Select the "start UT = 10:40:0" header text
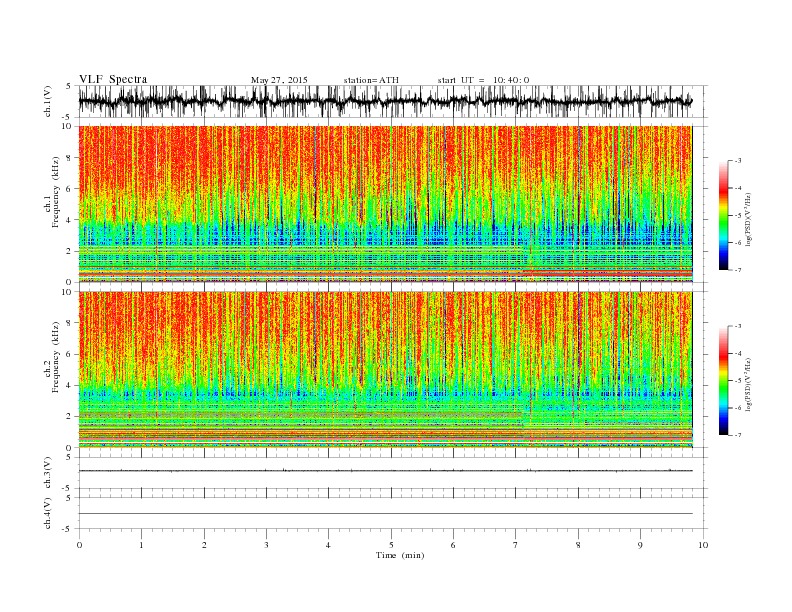792x612 pixels. 483,80
